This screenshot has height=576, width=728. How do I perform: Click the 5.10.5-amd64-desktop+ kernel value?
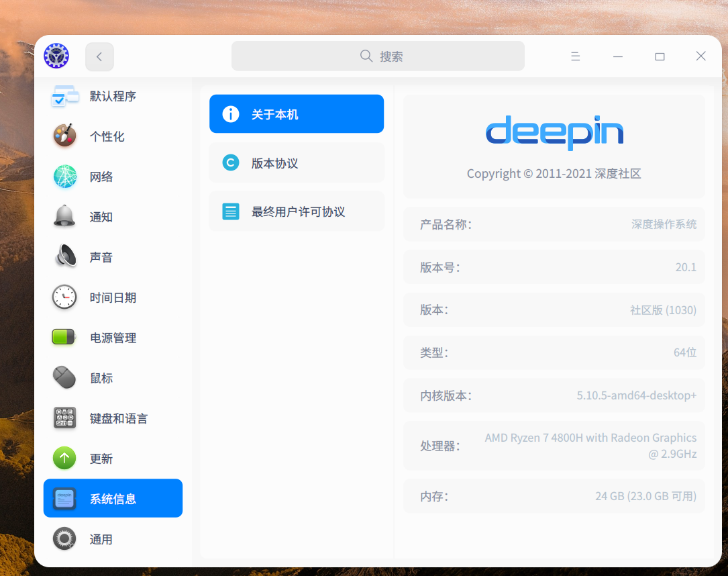tap(637, 395)
